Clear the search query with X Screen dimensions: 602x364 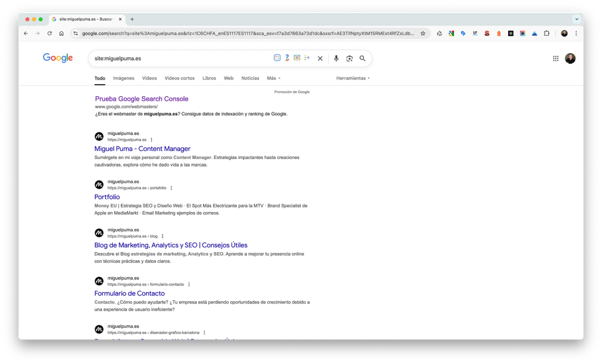pyautogui.click(x=320, y=58)
